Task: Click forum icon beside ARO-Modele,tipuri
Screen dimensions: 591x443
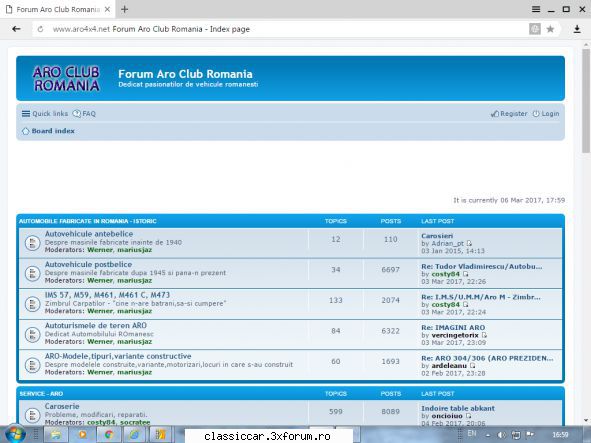Action: [x=32, y=365]
